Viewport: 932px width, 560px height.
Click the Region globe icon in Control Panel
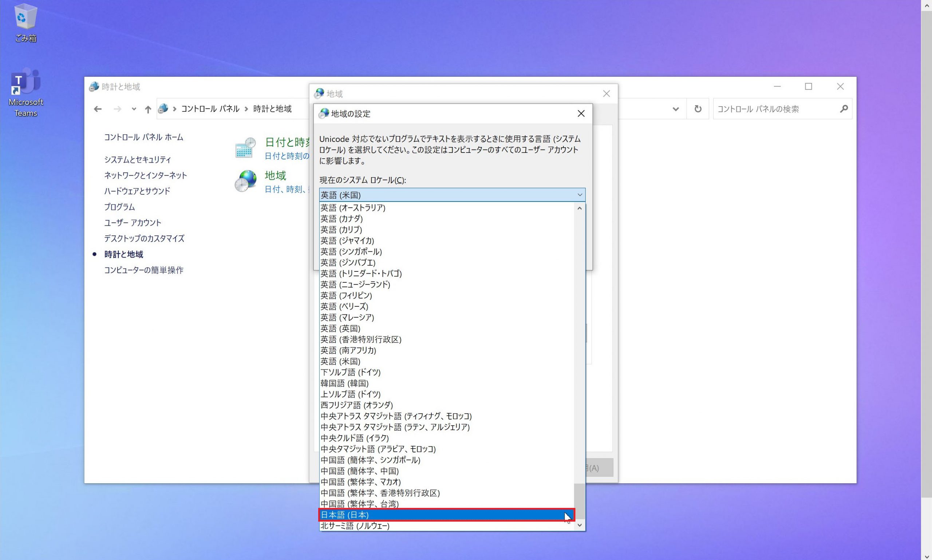[245, 181]
